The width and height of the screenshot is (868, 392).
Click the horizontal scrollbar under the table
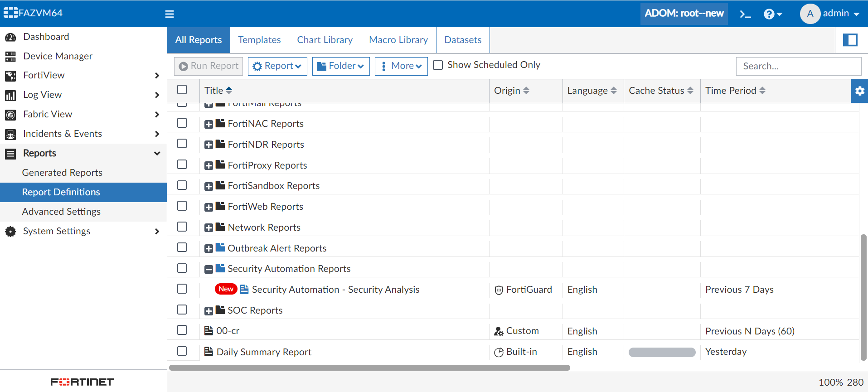point(369,368)
